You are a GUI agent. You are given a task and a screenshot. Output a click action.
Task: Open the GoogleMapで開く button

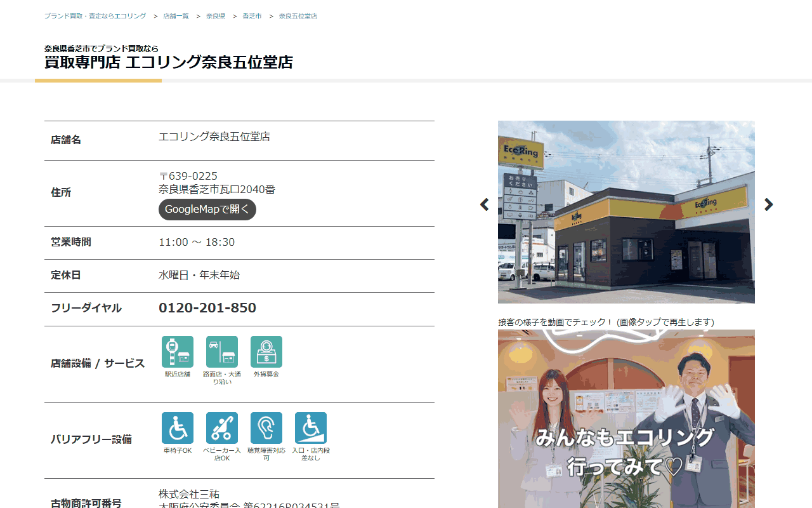point(207,210)
